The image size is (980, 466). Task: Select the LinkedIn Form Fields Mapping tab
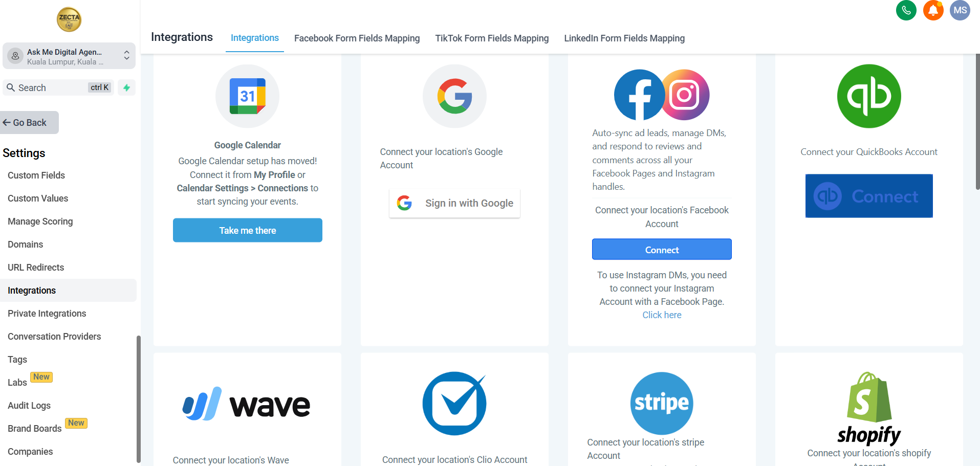[624, 38]
